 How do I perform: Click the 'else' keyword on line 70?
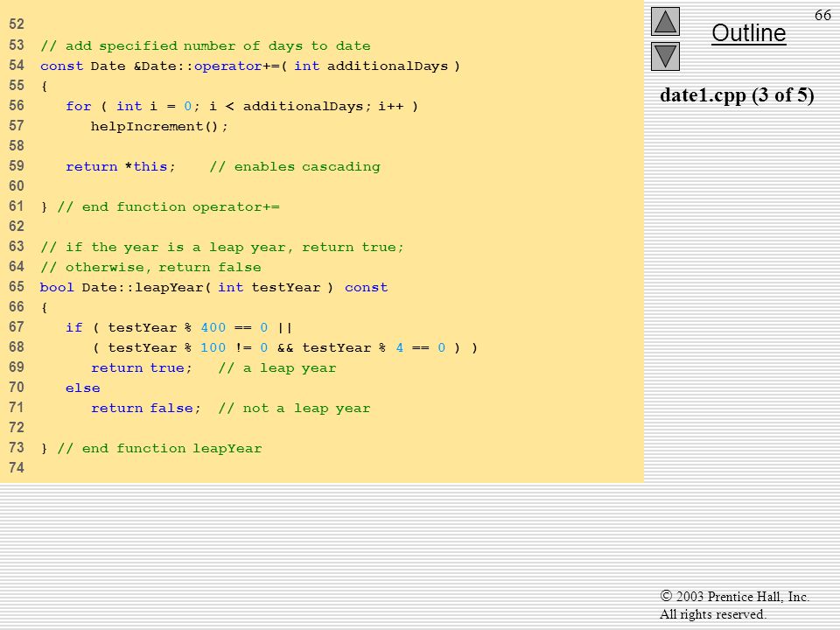click(82, 388)
